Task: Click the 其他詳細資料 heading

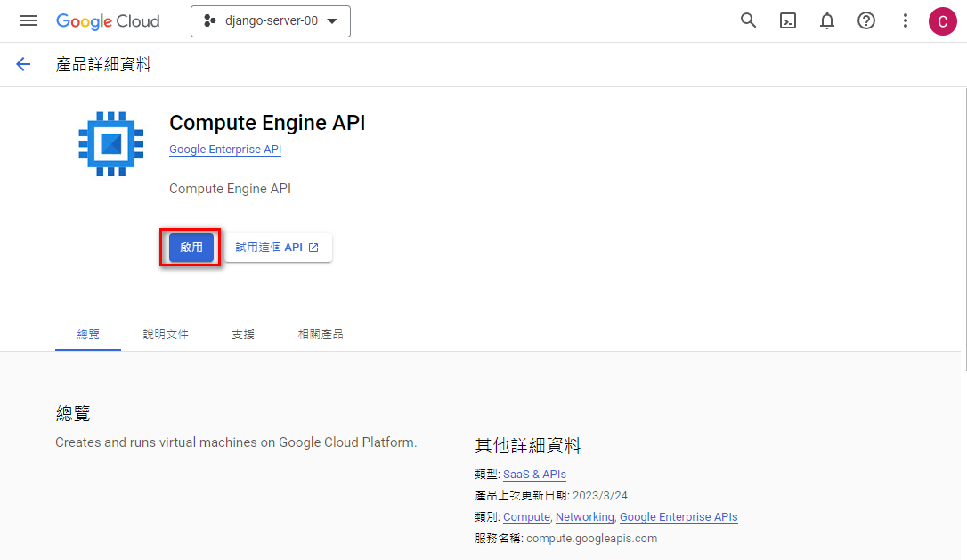Action: point(528,445)
